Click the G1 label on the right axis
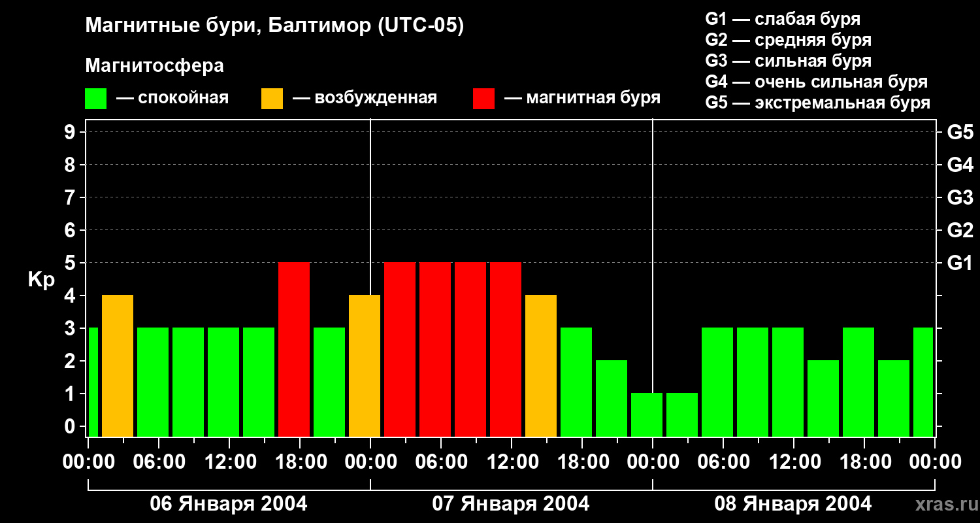This screenshot has width=980, height=523. pos(960,263)
